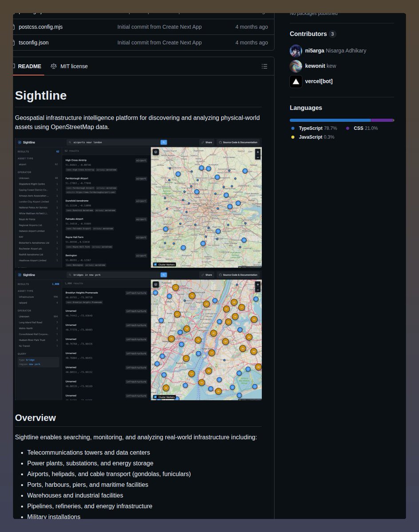Open ni5arga's avatar image
The height and width of the screenshot is (532, 419).
pos(296,51)
